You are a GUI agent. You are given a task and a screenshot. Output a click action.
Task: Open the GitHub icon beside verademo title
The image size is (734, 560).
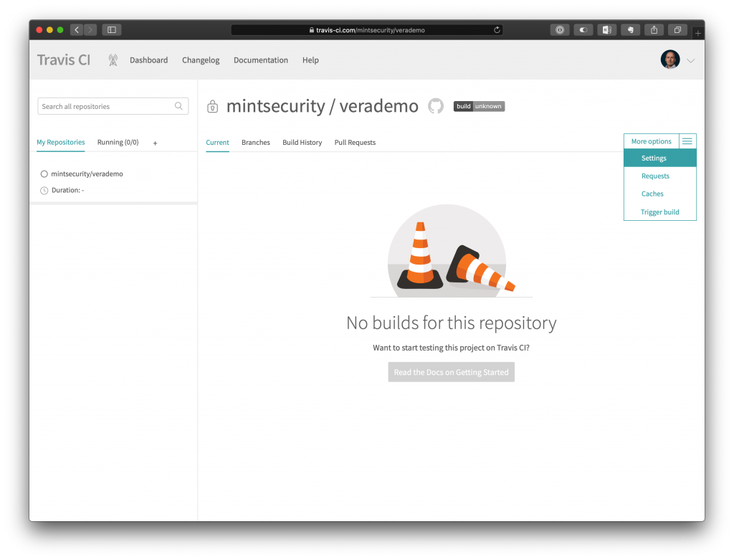435,106
